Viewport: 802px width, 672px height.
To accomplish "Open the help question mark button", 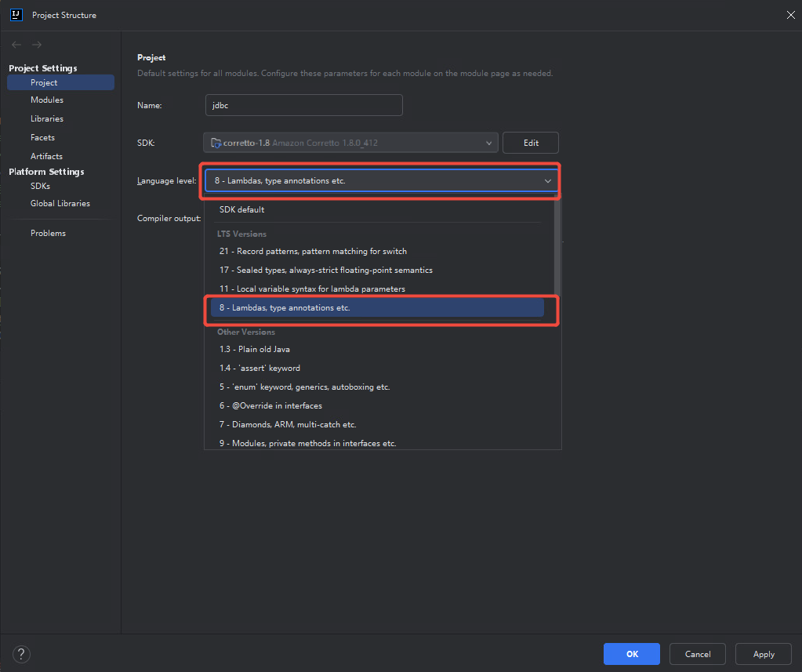I will [x=21, y=654].
